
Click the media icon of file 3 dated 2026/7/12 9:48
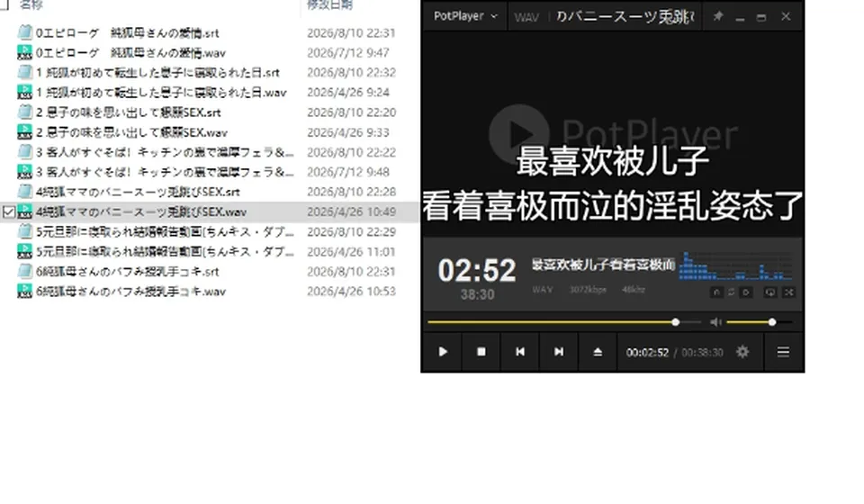[x=24, y=171]
